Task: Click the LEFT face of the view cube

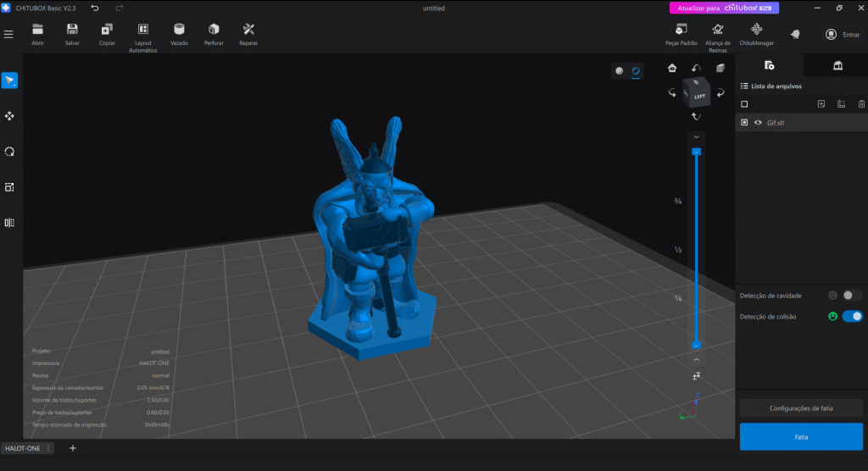Action: [x=699, y=97]
